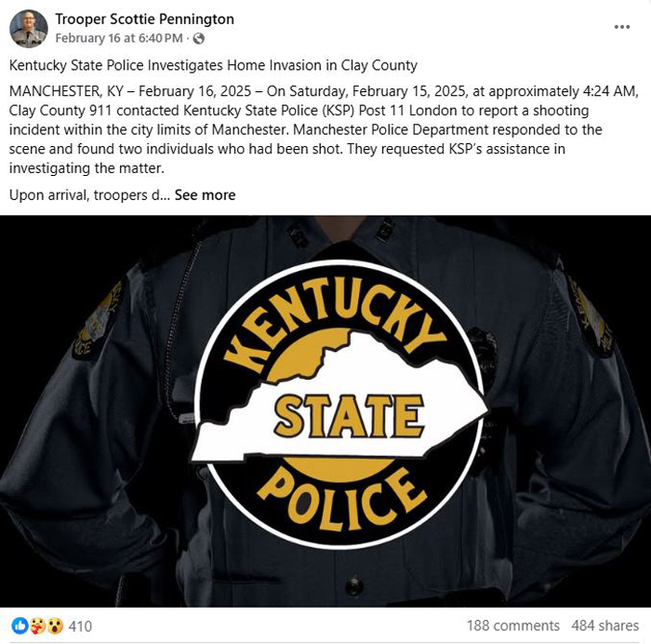Click the paragraph beginning MANCHESTER, KY
The height and width of the screenshot is (644, 651).
324,129
